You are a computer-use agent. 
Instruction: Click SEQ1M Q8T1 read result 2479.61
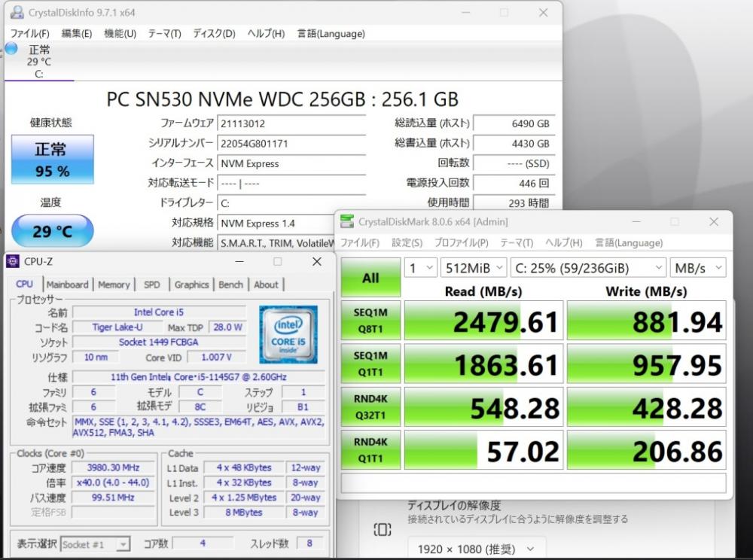pyautogui.click(x=483, y=321)
